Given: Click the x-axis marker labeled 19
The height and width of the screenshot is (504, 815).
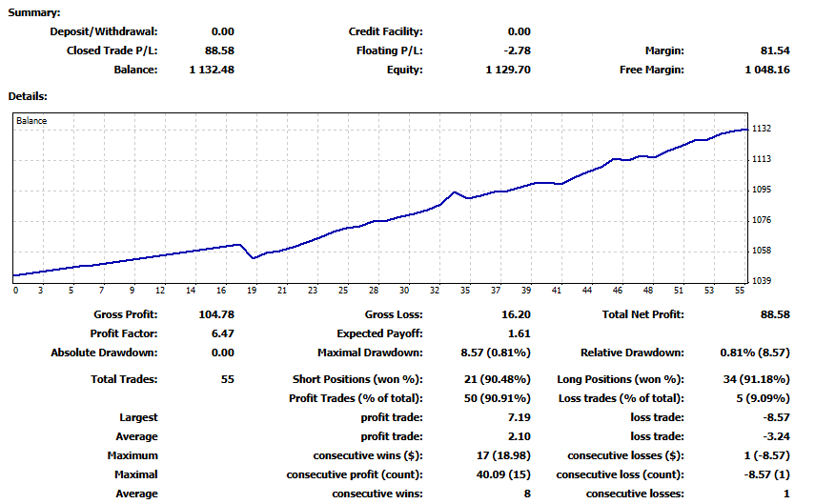Looking at the screenshot, I should 252,291.
